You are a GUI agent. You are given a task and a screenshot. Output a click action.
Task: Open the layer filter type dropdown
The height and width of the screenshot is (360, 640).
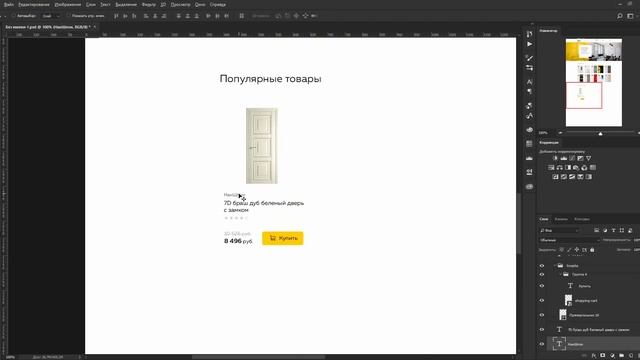(559, 231)
